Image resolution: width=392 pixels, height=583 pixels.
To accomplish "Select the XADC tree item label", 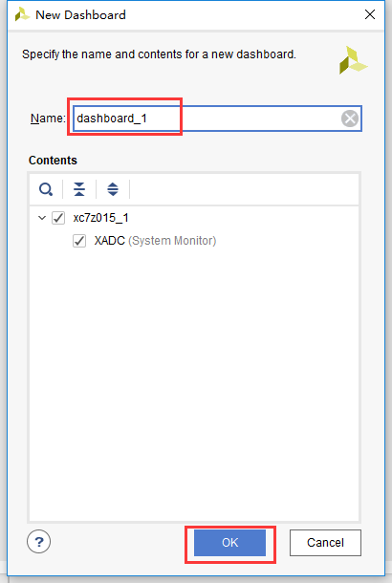I will pos(109,241).
